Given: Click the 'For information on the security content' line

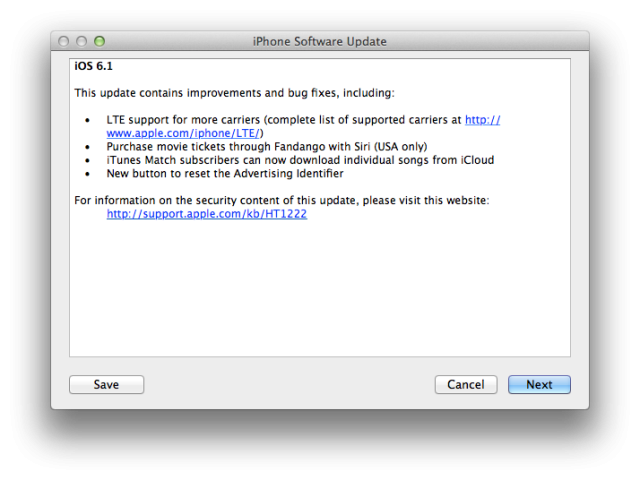Looking at the screenshot, I should [282, 200].
